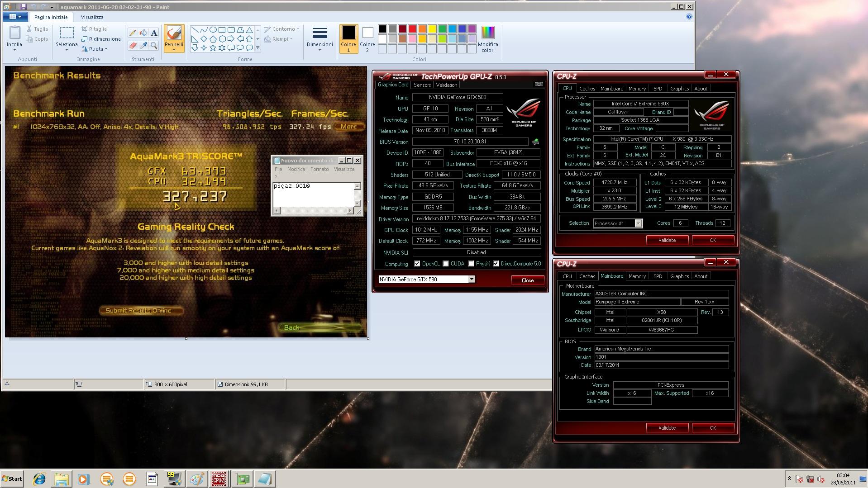Open Windows Explorer folder in taskbar
The image size is (868, 488).
pyautogui.click(x=62, y=479)
